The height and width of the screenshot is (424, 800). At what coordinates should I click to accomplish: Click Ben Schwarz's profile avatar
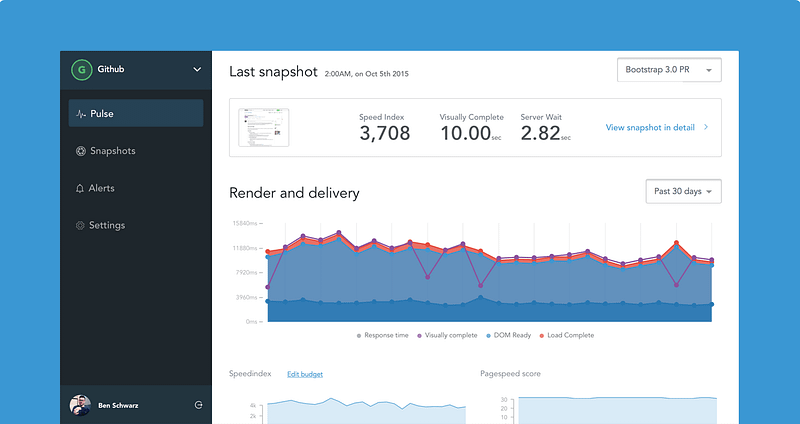(x=80, y=405)
